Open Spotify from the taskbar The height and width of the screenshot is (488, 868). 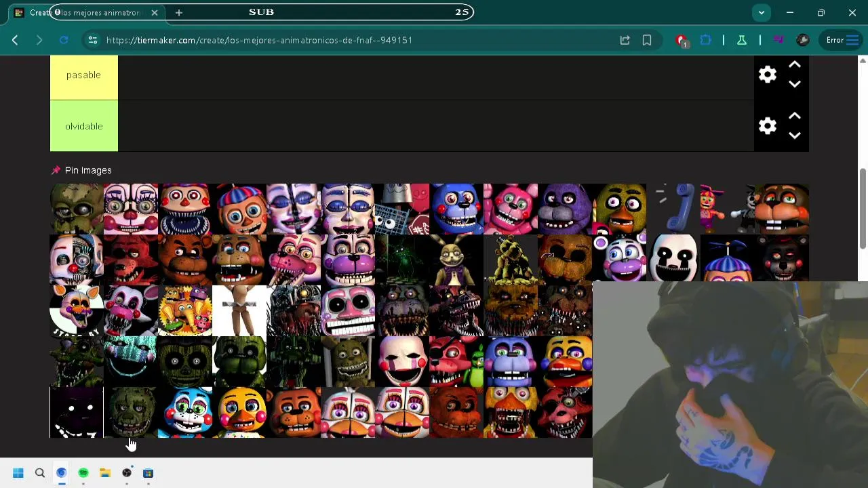pos(83,473)
